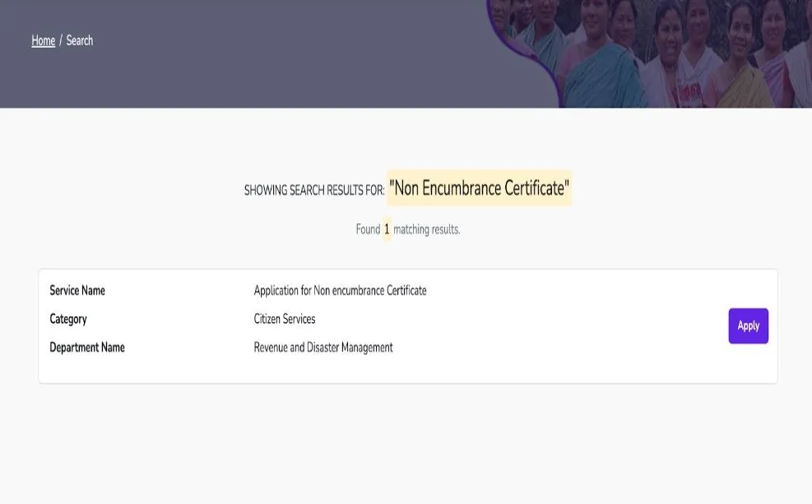Click the Citizen Services category value
Screen dimensions: 812x504
point(284,319)
